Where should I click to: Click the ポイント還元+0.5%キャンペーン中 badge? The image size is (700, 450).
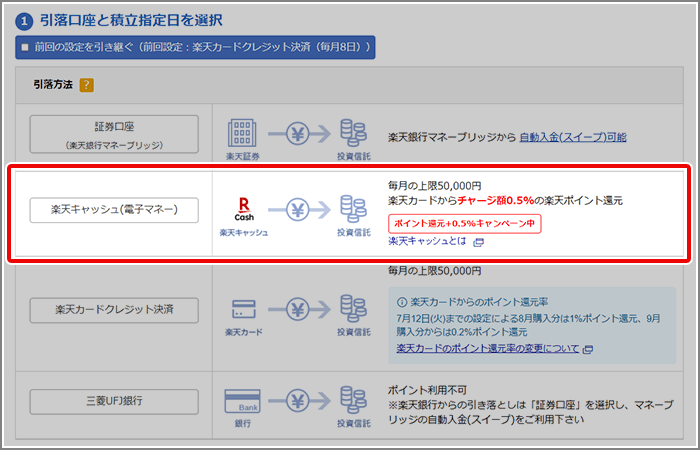pyautogui.click(x=465, y=224)
